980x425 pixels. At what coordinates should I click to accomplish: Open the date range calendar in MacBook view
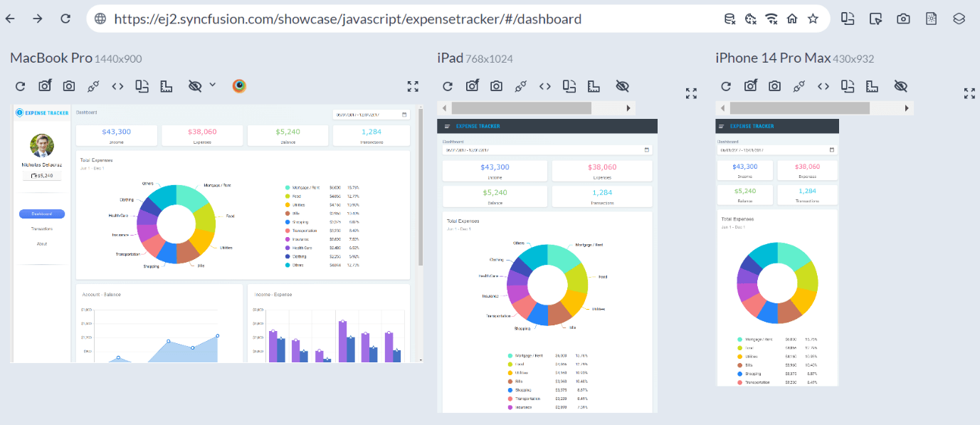[x=405, y=115]
